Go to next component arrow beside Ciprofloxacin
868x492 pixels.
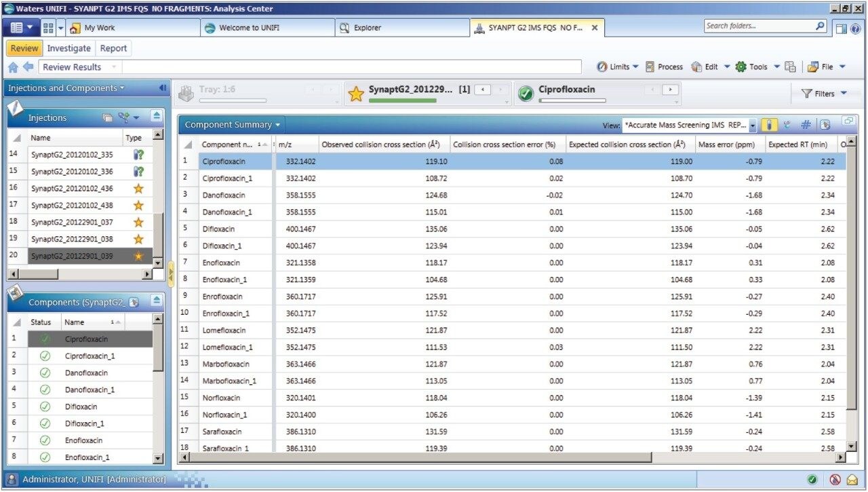(x=670, y=90)
